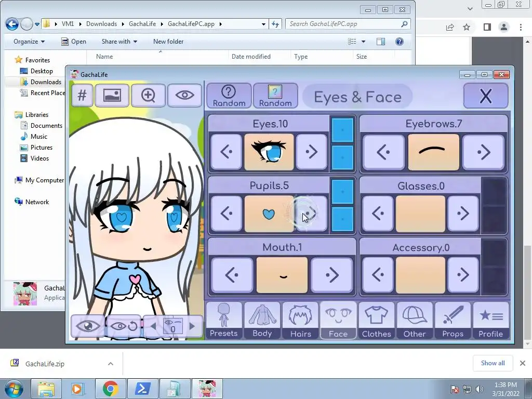This screenshot has height=399, width=532.
Task: Switch to the Hairs tab
Action: click(x=301, y=320)
